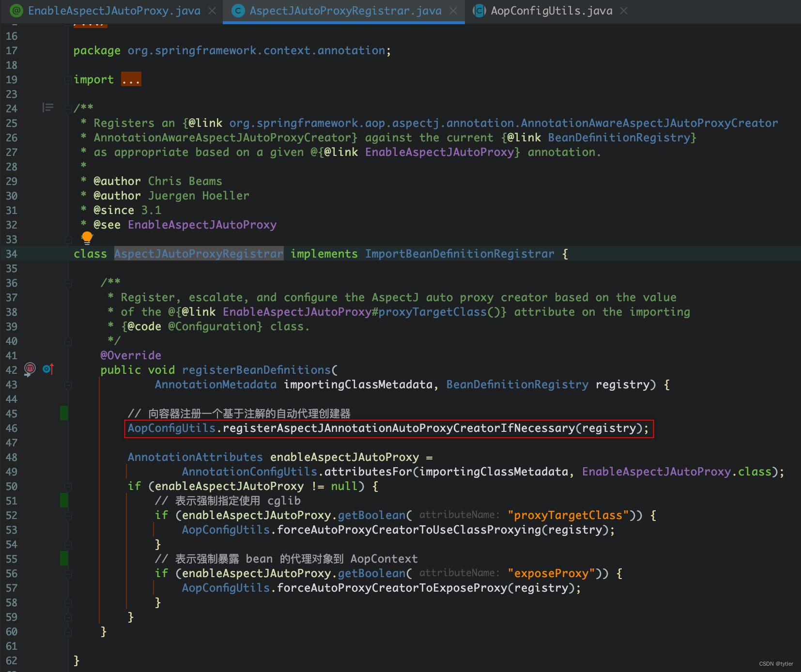Click author name Juergen Hoeller
This screenshot has height=672, width=801.
199,196
